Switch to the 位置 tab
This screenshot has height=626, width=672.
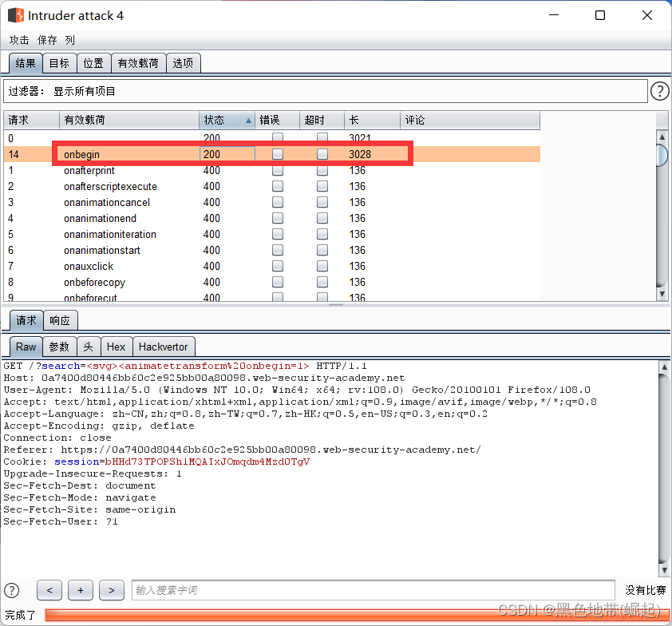tap(93, 63)
